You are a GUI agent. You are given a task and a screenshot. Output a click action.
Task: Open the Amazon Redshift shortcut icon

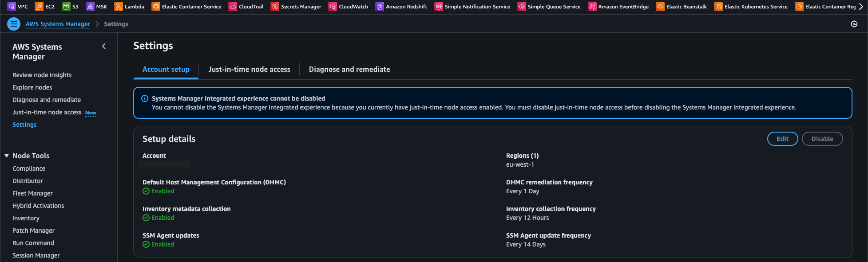[x=380, y=7]
